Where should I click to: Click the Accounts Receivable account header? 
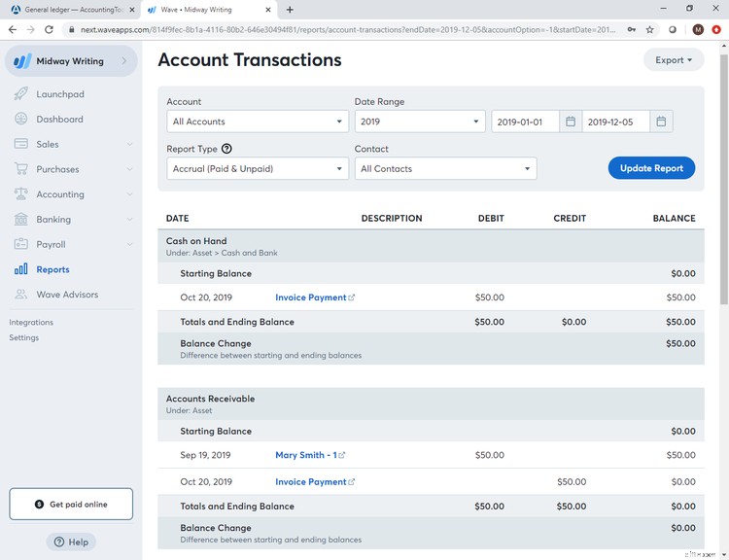(x=431, y=403)
